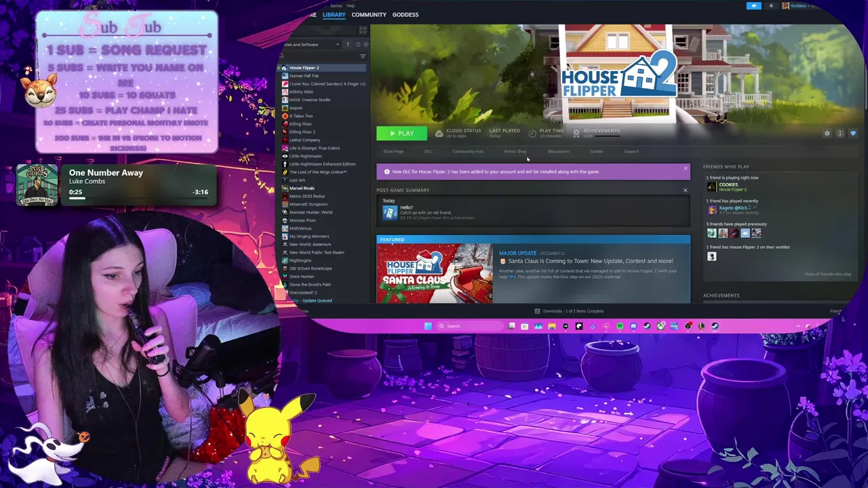Select Human Fall Flat in library
This screenshot has width=868, height=488.
click(304, 76)
